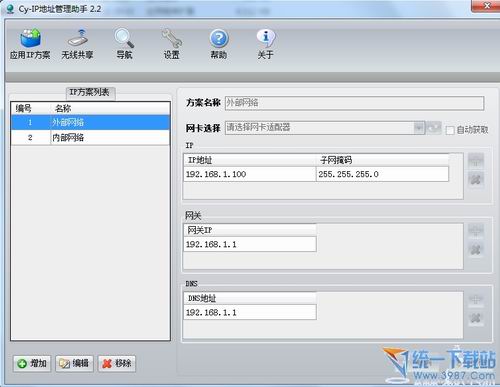The image size is (500, 387).
Task: Click the 网关IP value 192.168.1.1
Action: [x=250, y=244]
